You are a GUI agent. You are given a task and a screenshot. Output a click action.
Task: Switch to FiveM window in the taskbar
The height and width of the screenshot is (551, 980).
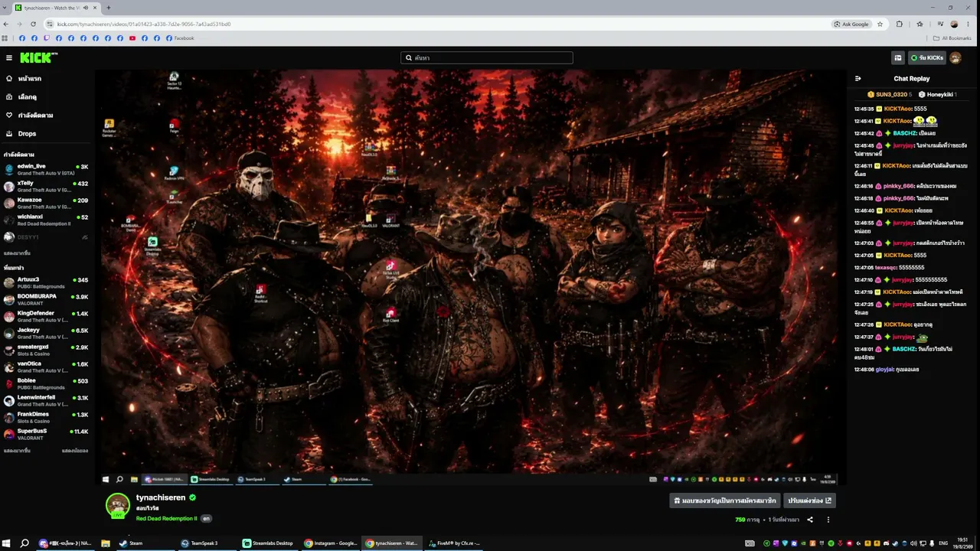pos(453,543)
